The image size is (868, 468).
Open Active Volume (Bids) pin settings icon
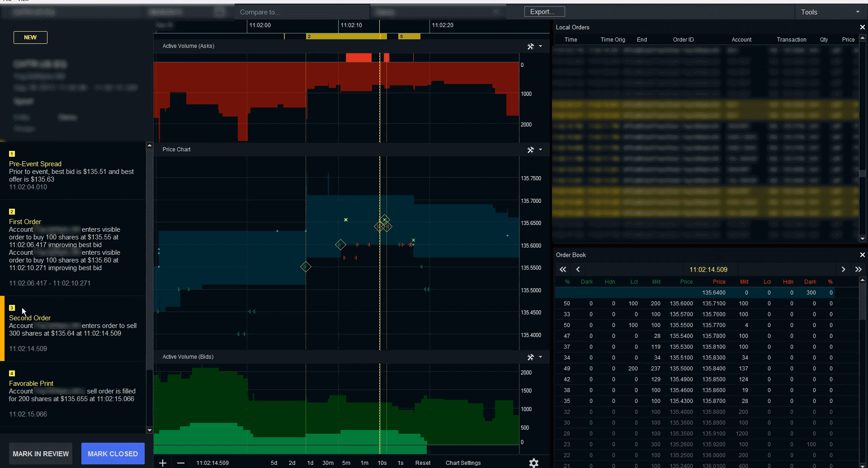click(531, 357)
